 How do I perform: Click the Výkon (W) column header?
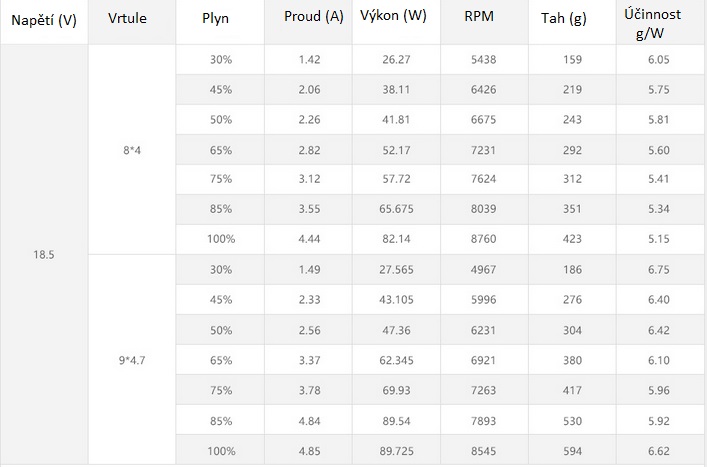coord(396,21)
